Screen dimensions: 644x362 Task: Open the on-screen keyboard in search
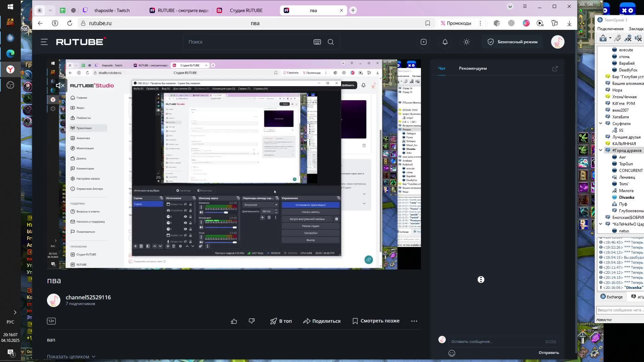point(317,42)
